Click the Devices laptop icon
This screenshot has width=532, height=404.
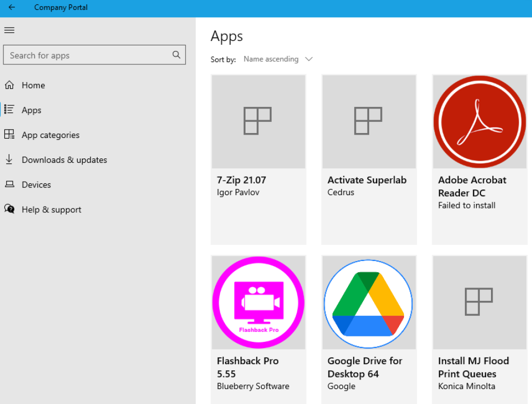click(x=9, y=184)
